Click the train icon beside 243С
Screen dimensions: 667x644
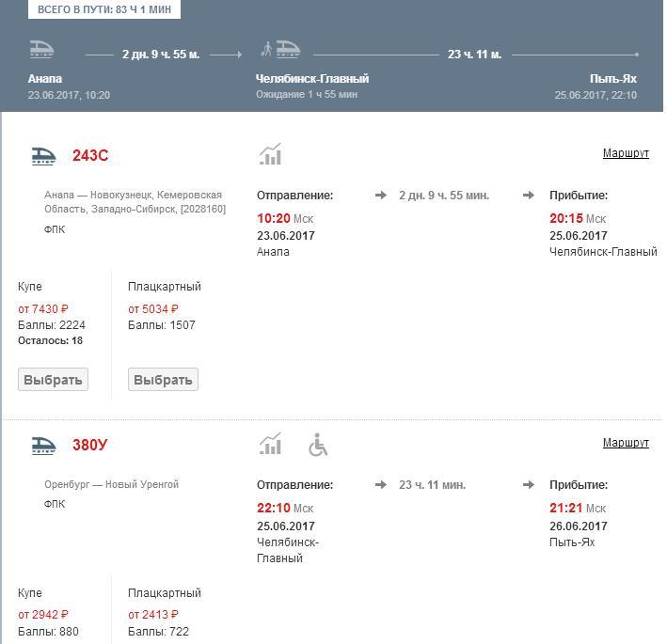[x=43, y=156]
